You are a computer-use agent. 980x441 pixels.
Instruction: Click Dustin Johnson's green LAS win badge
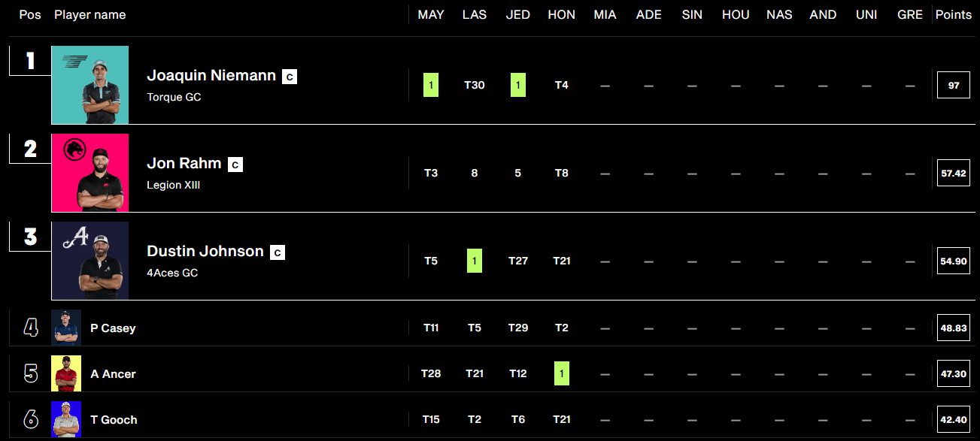tap(475, 261)
